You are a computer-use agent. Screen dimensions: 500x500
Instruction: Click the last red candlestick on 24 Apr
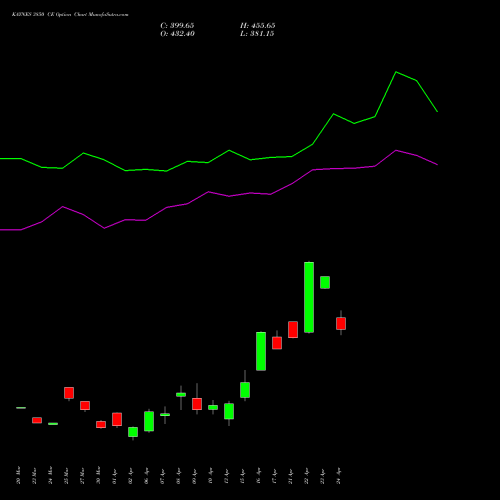pos(341,323)
